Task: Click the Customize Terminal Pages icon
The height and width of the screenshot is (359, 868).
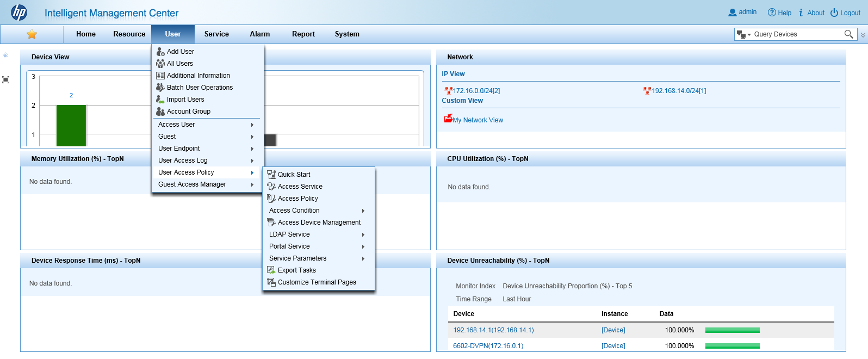Action: (271, 282)
